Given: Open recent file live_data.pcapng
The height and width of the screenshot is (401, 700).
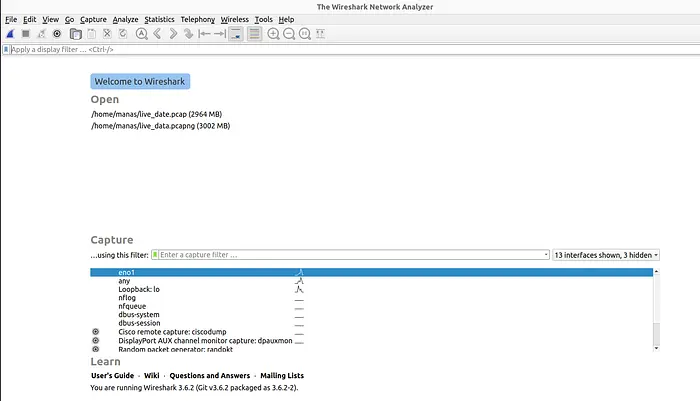Looking at the screenshot, I should point(161,126).
